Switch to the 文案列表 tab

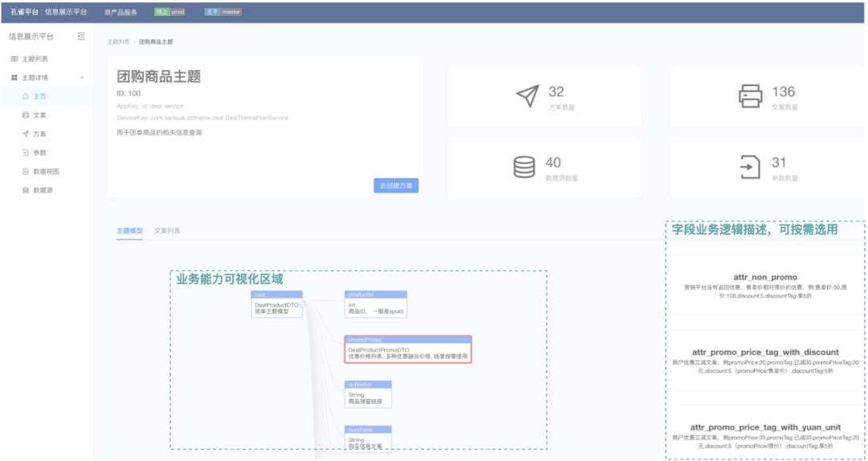167,231
